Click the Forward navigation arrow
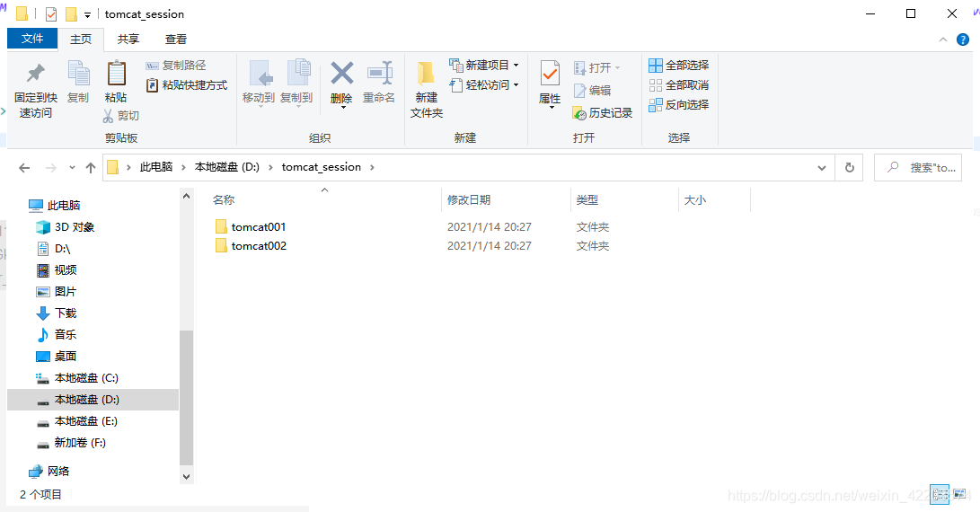Viewport: 980px width, 512px height. click(x=51, y=168)
